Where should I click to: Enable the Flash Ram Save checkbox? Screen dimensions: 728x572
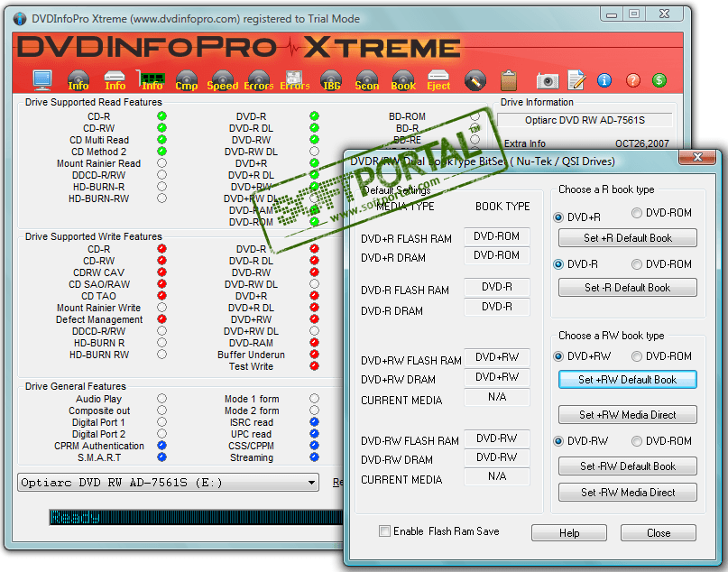384,530
